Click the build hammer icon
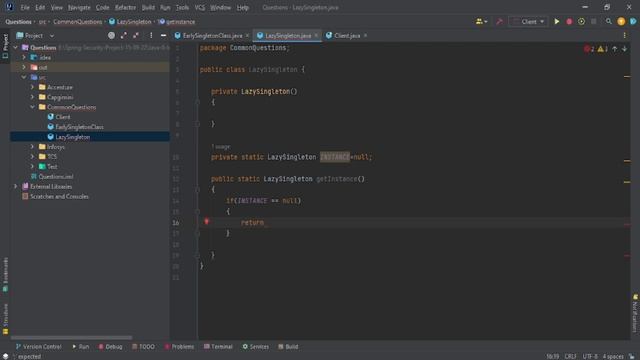 coord(499,22)
